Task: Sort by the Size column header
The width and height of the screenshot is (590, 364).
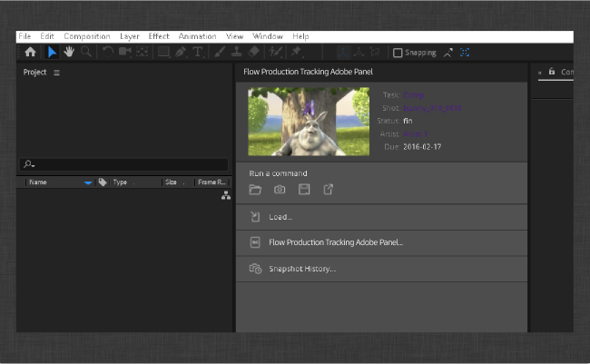Action: coord(171,182)
